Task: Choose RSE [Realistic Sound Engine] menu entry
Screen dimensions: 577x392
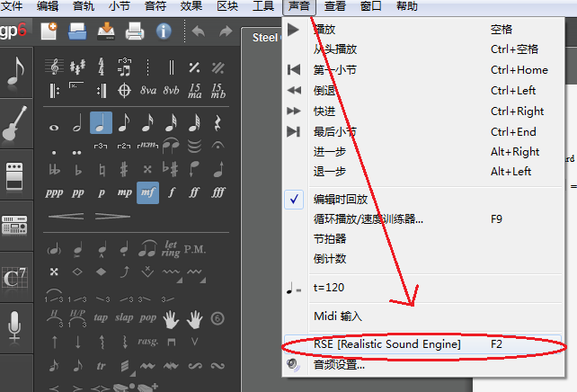Action: [386, 344]
